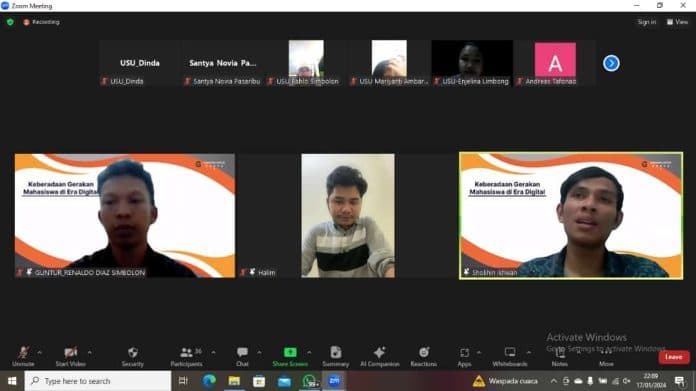Open the Chat panel

pyautogui.click(x=242, y=356)
